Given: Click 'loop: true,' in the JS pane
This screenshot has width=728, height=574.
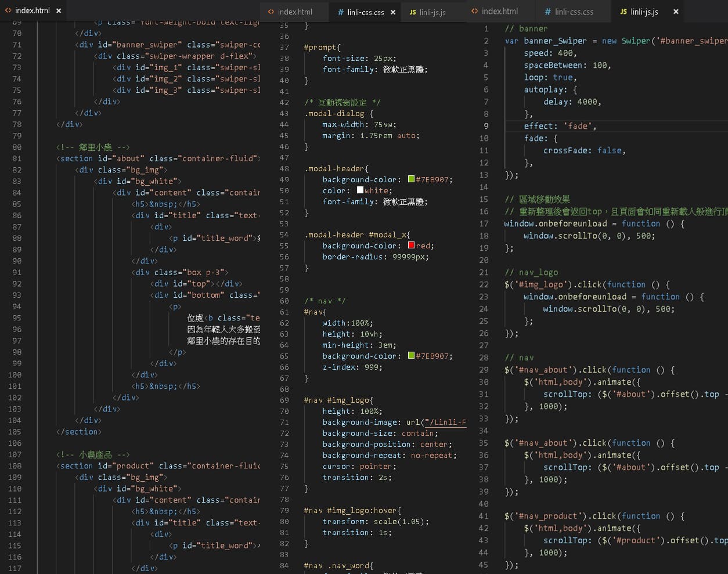Looking at the screenshot, I should coord(550,77).
